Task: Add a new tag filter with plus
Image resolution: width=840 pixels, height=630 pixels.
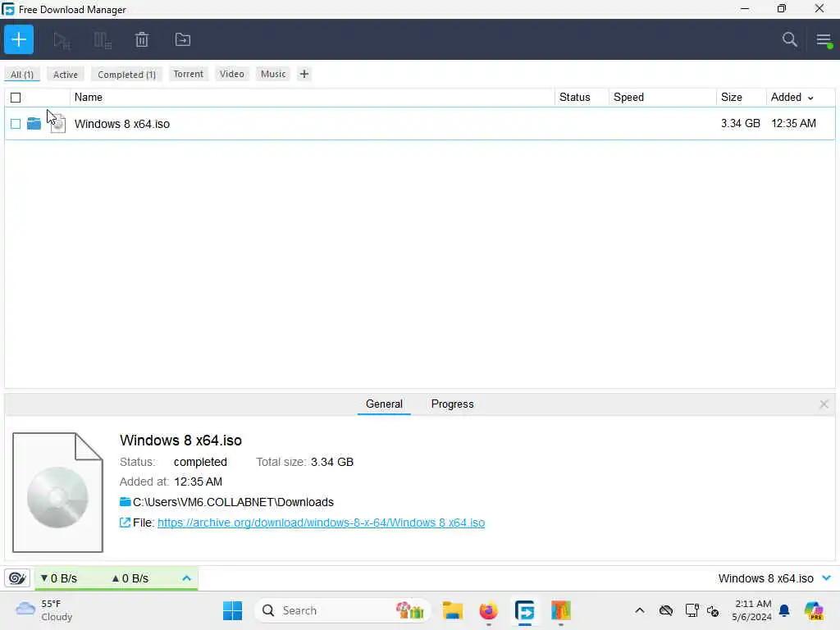Action: coord(304,74)
